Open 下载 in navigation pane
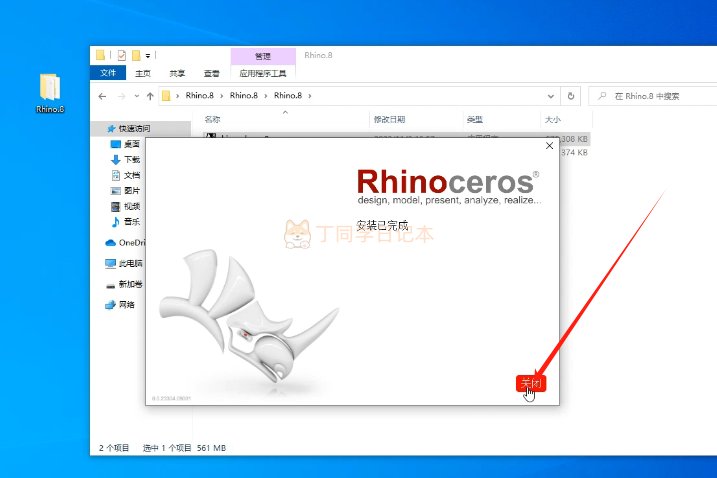The height and width of the screenshot is (478, 717). tap(125, 160)
